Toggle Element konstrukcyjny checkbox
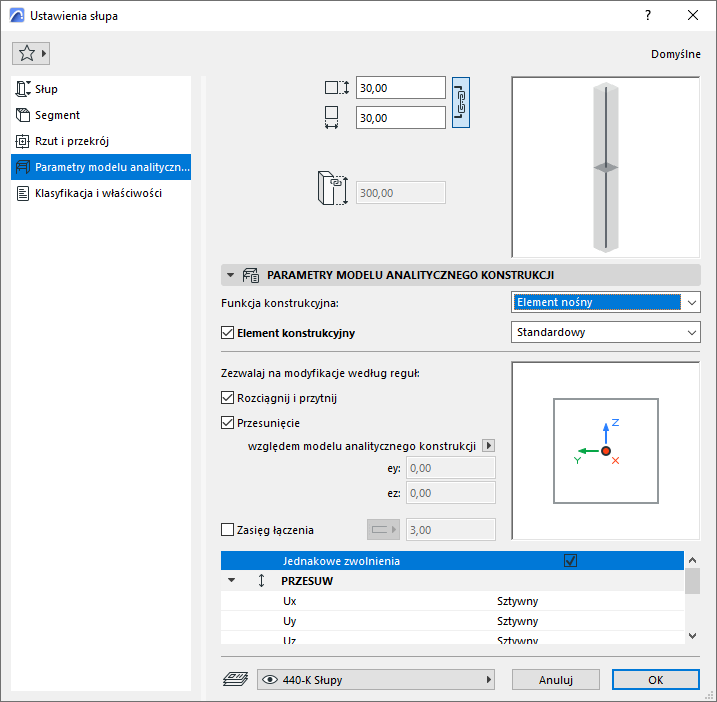This screenshot has width=717, height=702. pyautogui.click(x=227, y=332)
